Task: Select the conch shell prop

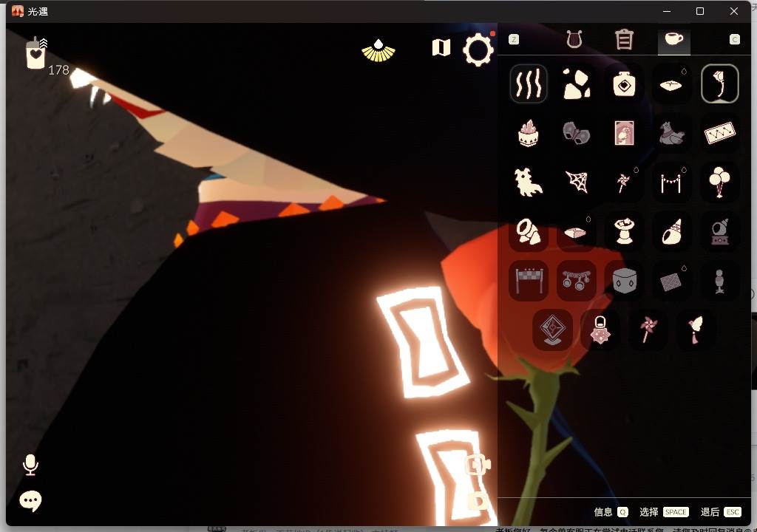Action: click(671, 231)
